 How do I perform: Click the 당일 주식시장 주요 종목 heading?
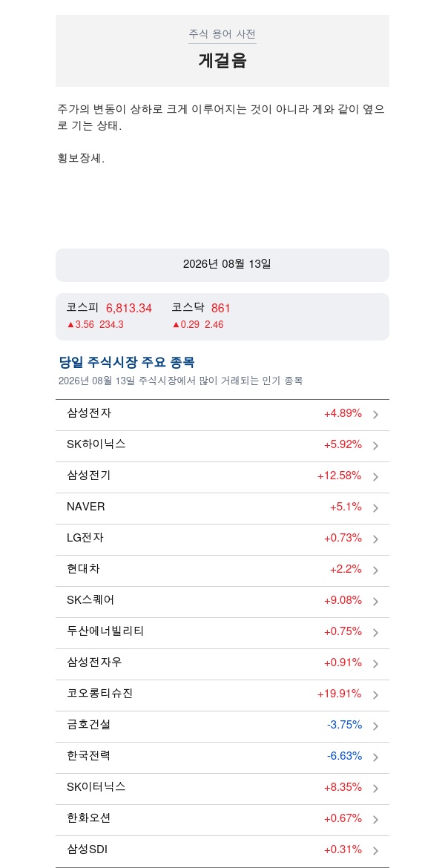127,363
